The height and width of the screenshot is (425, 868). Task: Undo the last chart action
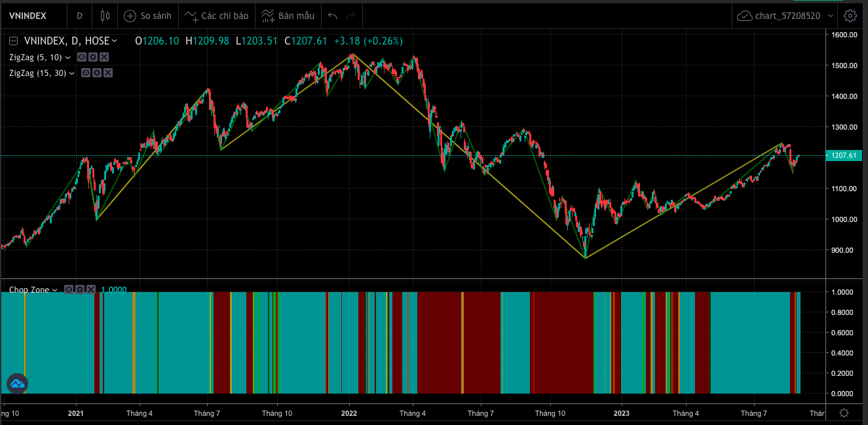pyautogui.click(x=333, y=15)
